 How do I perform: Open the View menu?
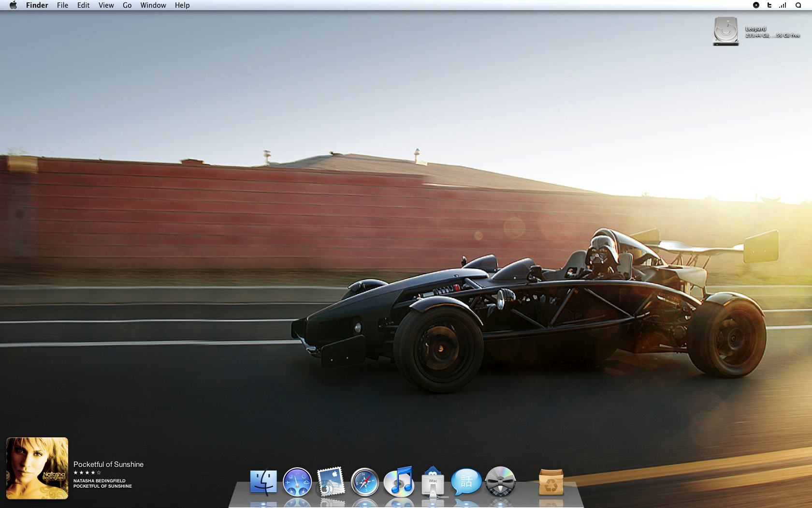(106, 5)
